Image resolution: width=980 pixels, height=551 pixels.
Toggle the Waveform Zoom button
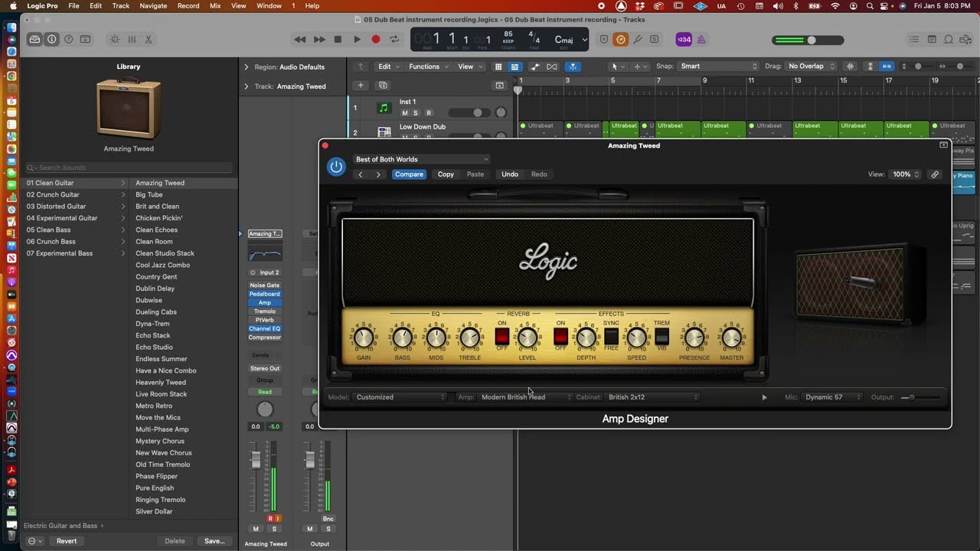pyautogui.click(x=851, y=67)
